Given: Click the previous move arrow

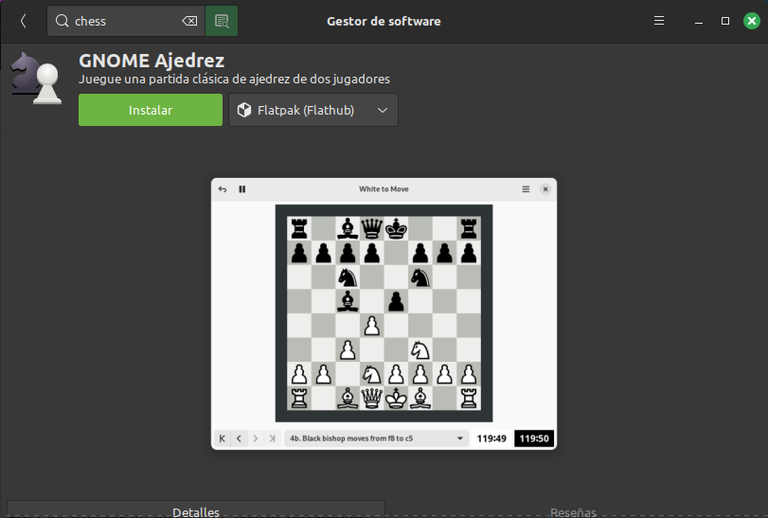Looking at the screenshot, I should 239,438.
